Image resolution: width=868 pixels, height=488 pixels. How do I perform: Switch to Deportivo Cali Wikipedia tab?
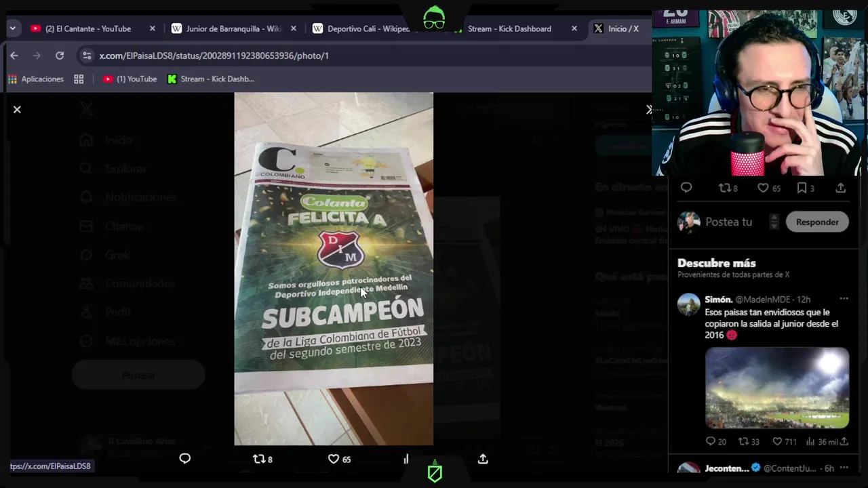(x=368, y=28)
